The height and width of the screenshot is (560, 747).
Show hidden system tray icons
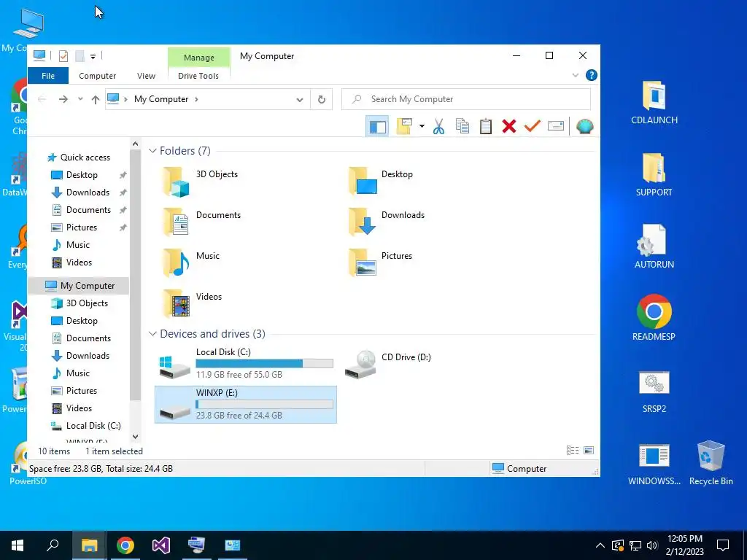tap(600, 545)
